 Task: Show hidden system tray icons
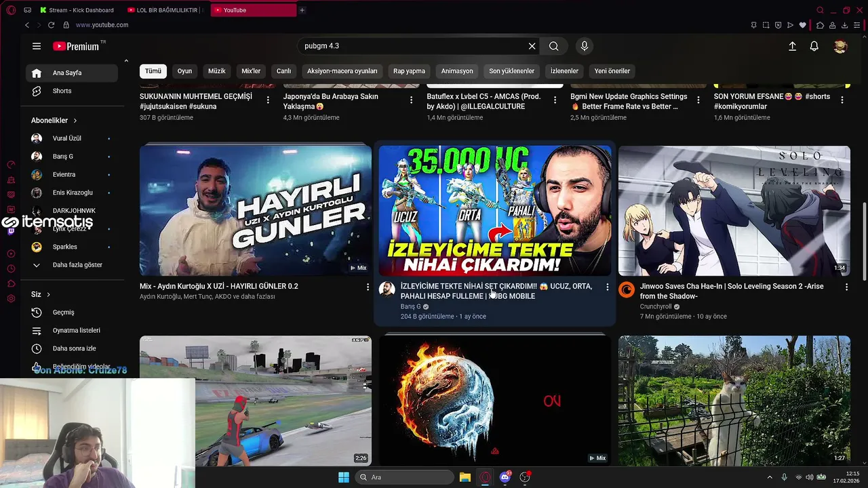click(770, 477)
